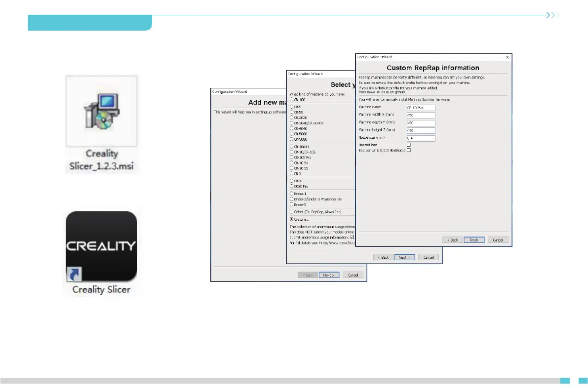
Task: Select the CR-4040 radio button
Action: click(x=291, y=128)
